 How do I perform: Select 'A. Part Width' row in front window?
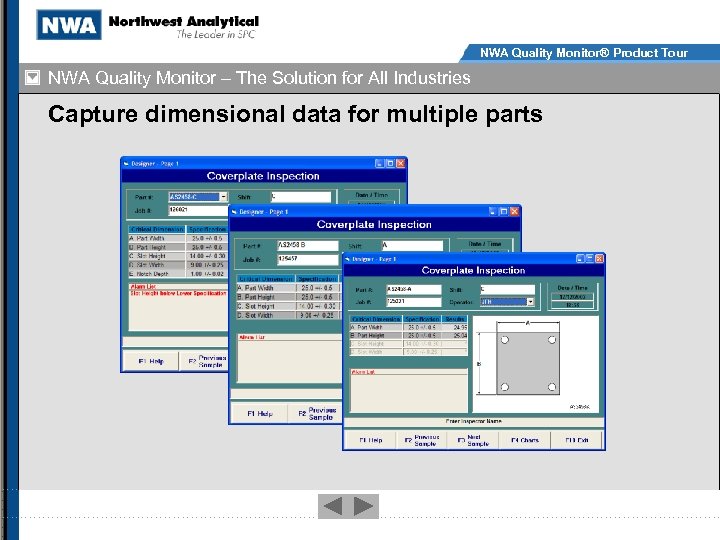pos(409,327)
